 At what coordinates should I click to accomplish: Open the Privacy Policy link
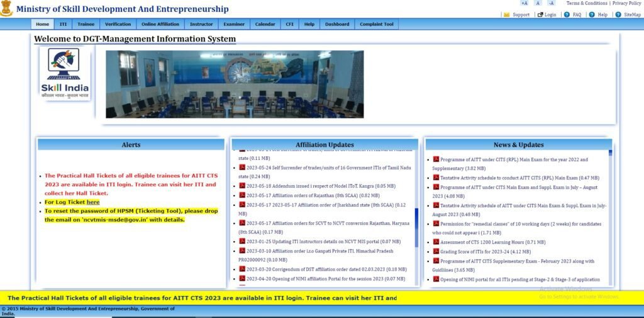[627, 3]
